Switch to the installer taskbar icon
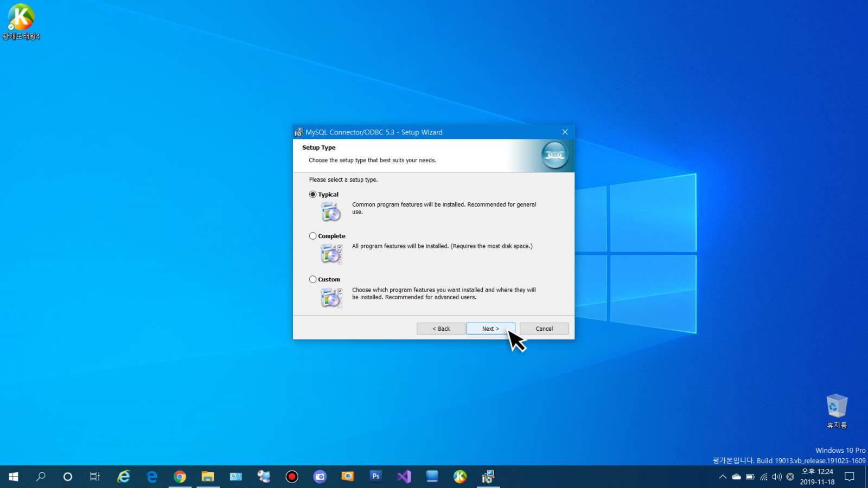This screenshot has width=868, height=488. click(488, 477)
